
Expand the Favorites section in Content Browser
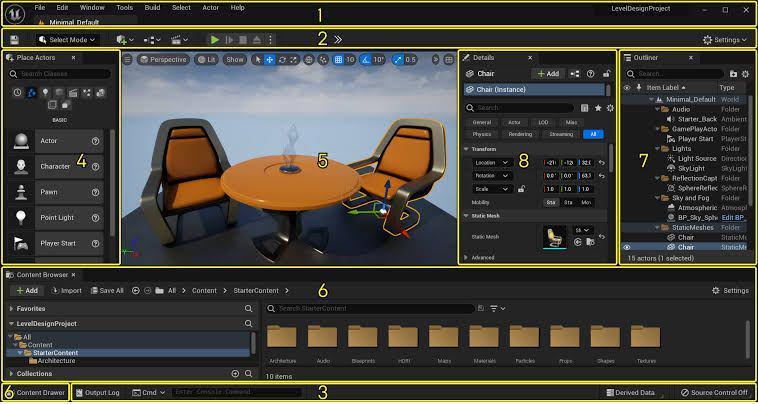(x=12, y=308)
